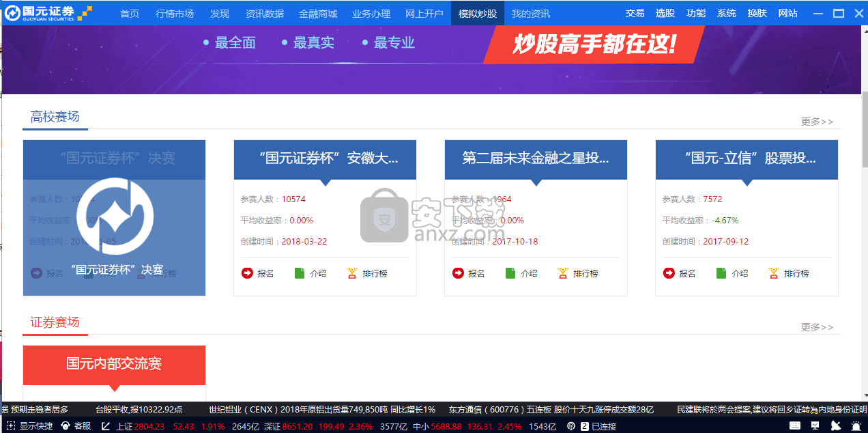Click the 证券赛场 section heading
The width and height of the screenshot is (868, 433).
(55, 322)
